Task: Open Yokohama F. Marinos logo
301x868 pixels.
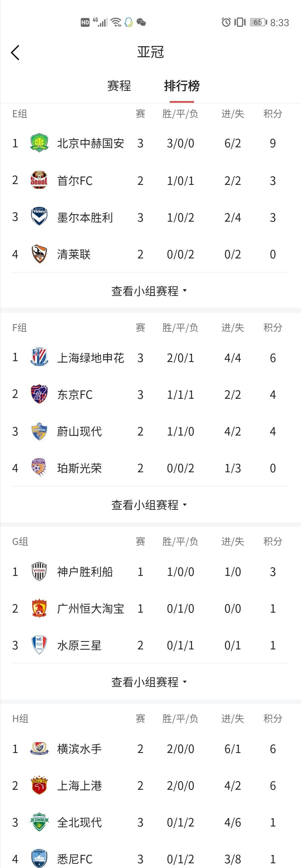Action: (39, 749)
